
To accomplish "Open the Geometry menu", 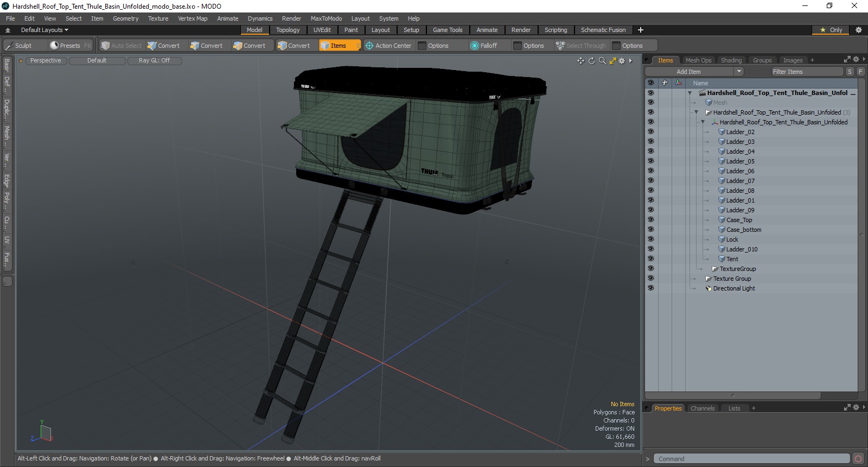I will point(125,18).
